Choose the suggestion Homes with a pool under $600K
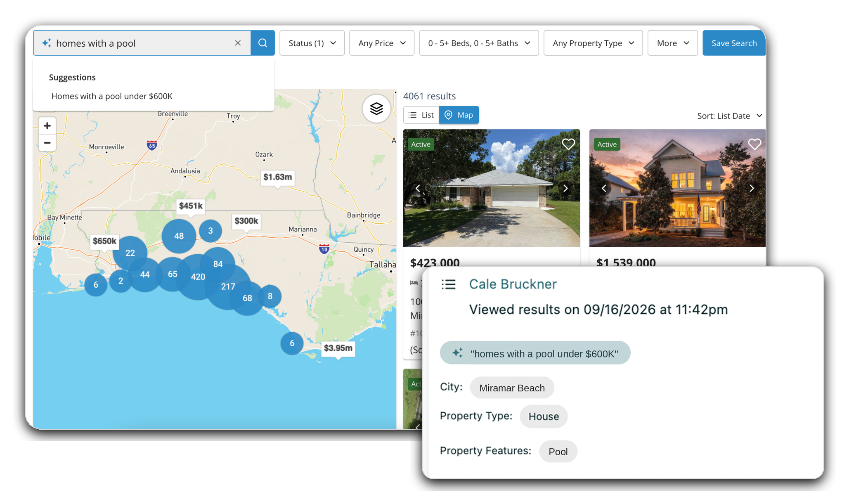 112,96
